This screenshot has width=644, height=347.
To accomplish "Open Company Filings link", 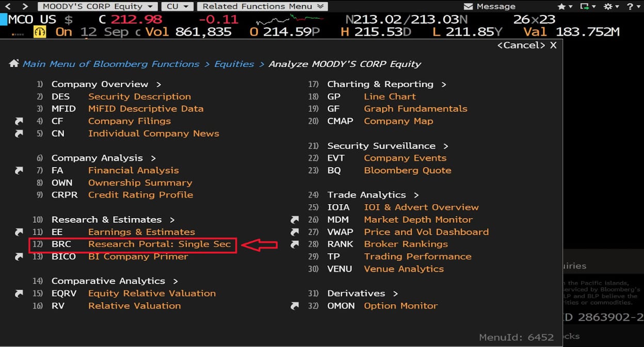I will click(130, 121).
